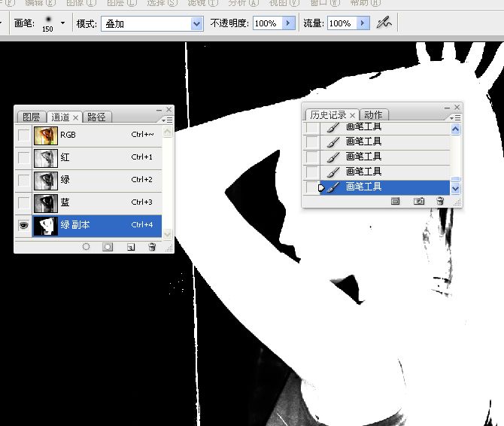This screenshot has height=426, width=504.
Task: Toggle visibility of RGB channel
Action: coord(23,135)
